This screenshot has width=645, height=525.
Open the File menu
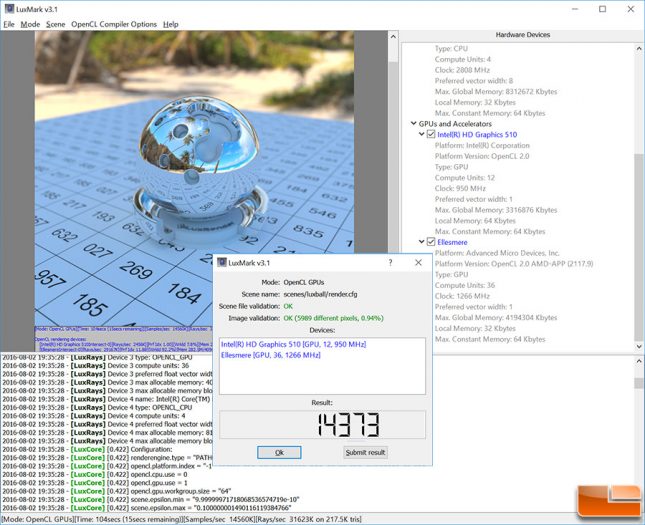click(x=9, y=24)
